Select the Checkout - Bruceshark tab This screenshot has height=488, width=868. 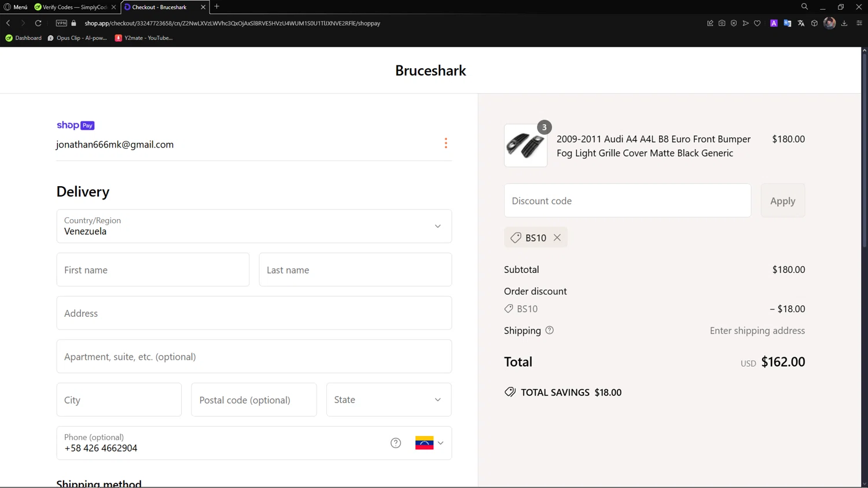(x=159, y=7)
